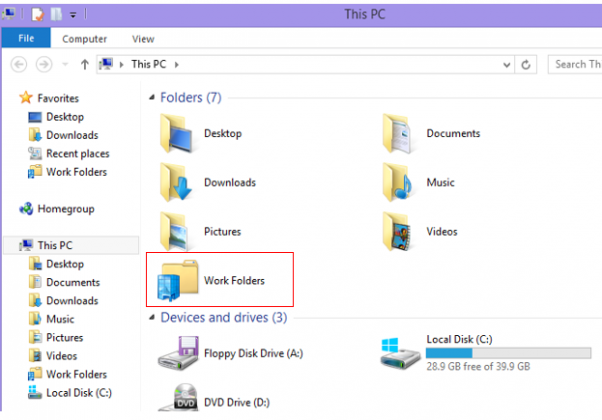Open the Downloads folder in main pane
Screen dimensions: 602x420
178,182
